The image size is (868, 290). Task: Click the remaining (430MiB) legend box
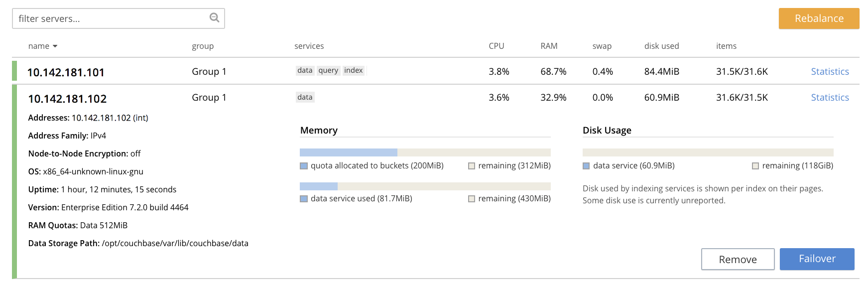[472, 199]
